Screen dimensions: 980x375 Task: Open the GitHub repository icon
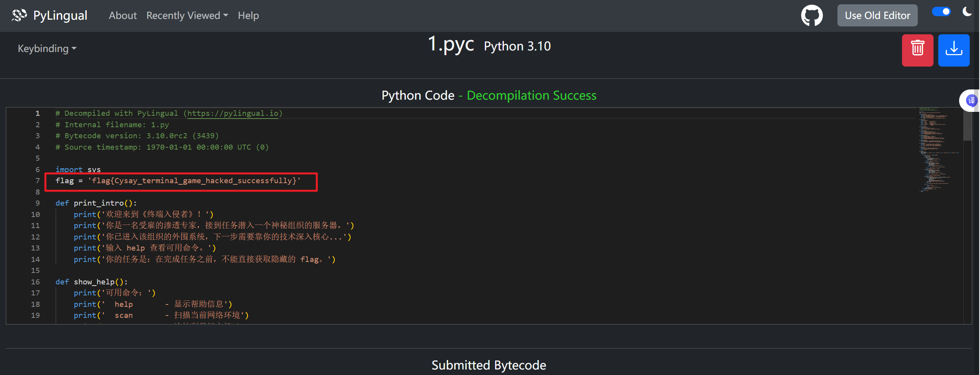coord(811,16)
